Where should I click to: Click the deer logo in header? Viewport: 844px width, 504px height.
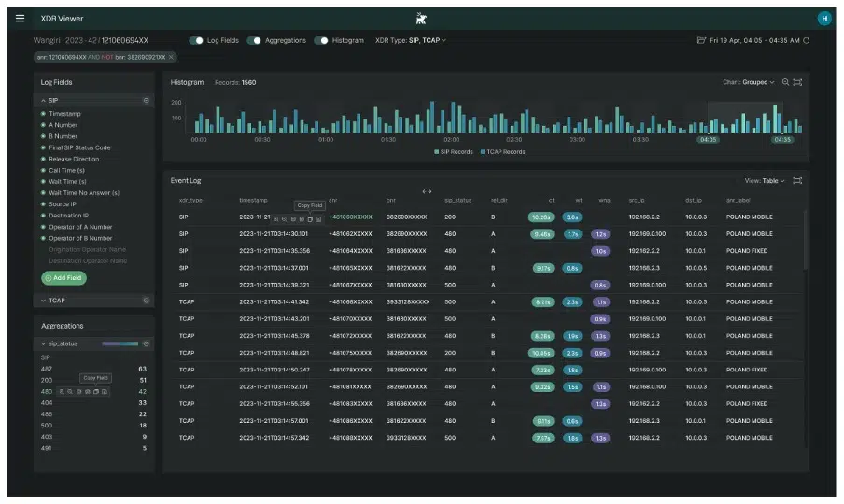click(x=421, y=19)
